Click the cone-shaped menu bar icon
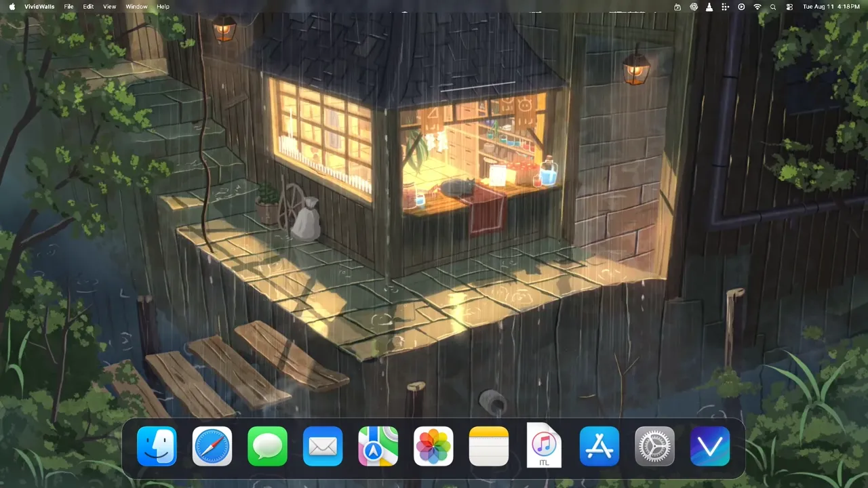 coord(709,7)
